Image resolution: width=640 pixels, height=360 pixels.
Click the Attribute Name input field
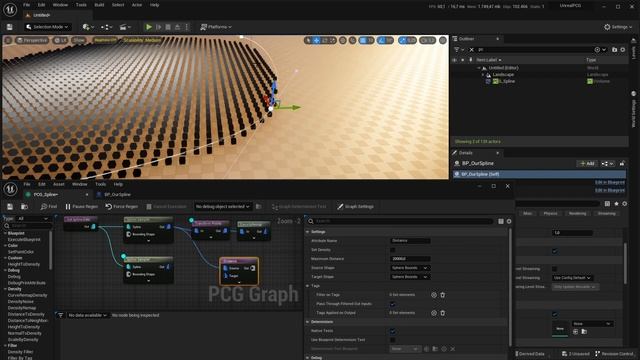[x=410, y=241]
